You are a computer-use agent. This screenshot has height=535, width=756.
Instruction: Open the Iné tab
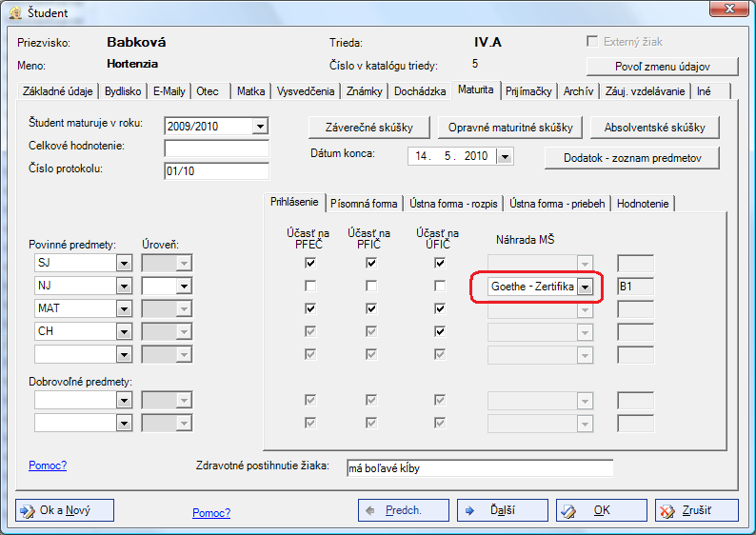(x=710, y=91)
